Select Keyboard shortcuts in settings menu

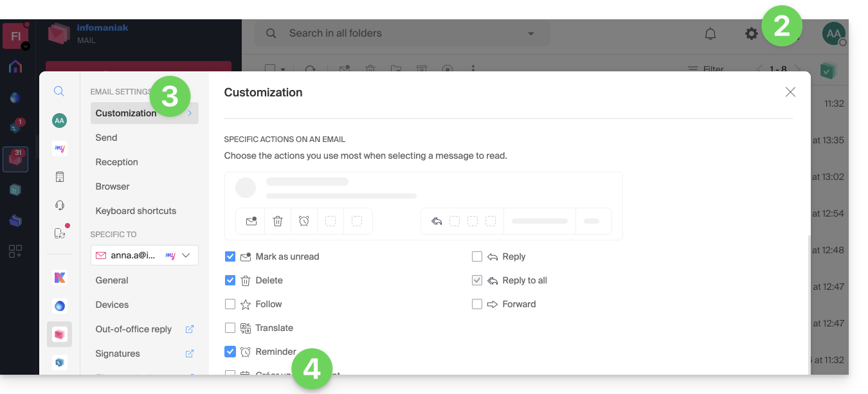pyautogui.click(x=136, y=211)
